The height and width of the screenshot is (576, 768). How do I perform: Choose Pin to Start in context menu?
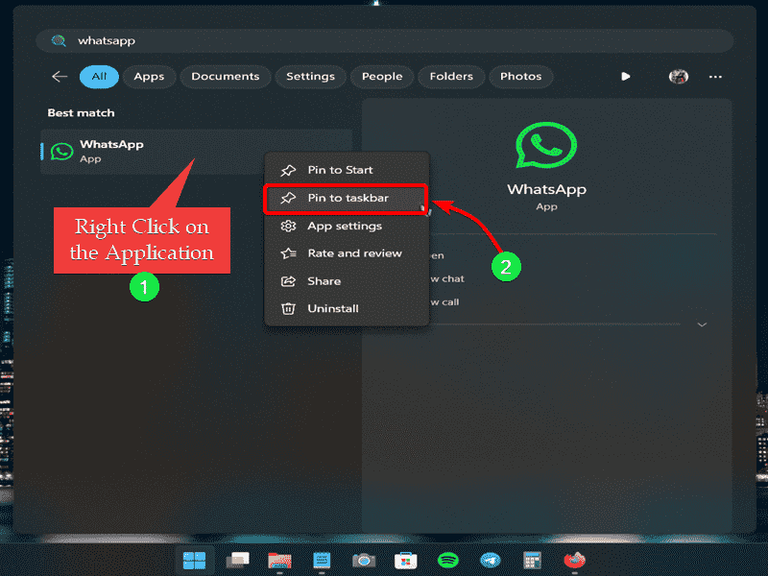346,170
